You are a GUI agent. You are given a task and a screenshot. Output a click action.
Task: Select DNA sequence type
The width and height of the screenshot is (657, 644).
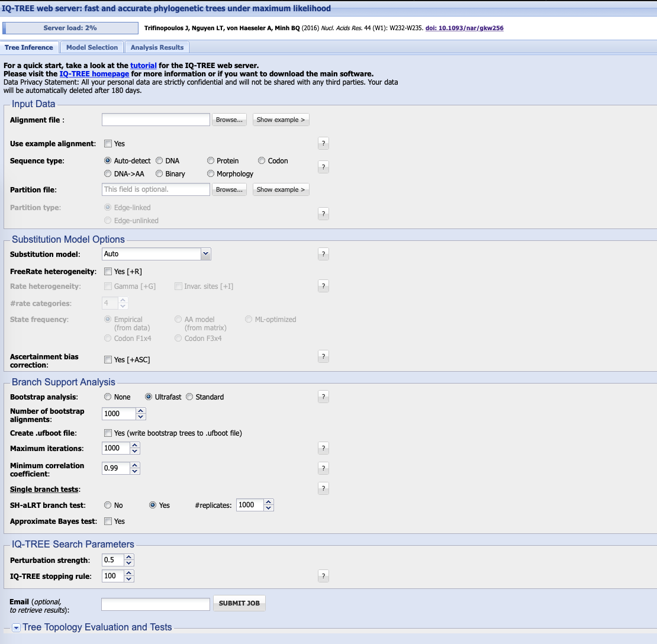pyautogui.click(x=159, y=160)
